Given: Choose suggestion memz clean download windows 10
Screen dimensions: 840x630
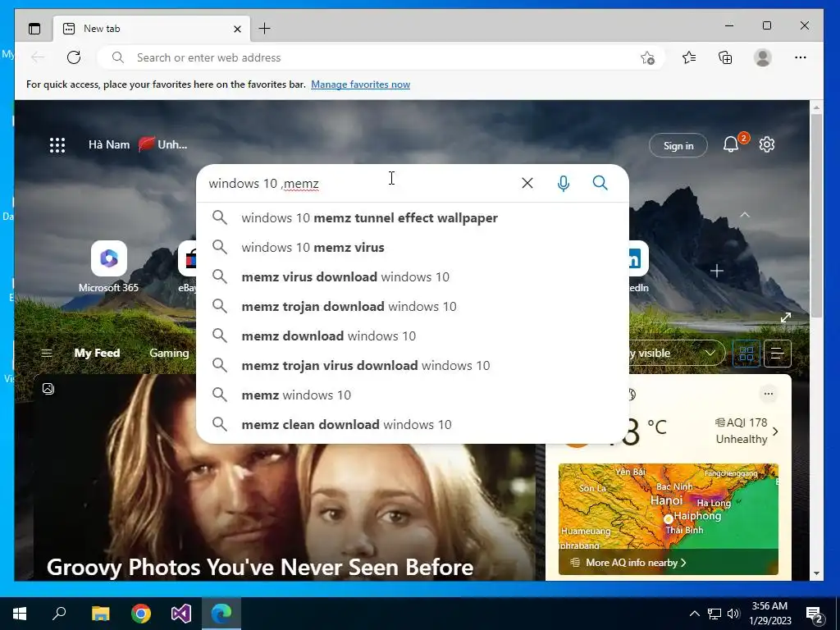Looking at the screenshot, I should 413,424.
